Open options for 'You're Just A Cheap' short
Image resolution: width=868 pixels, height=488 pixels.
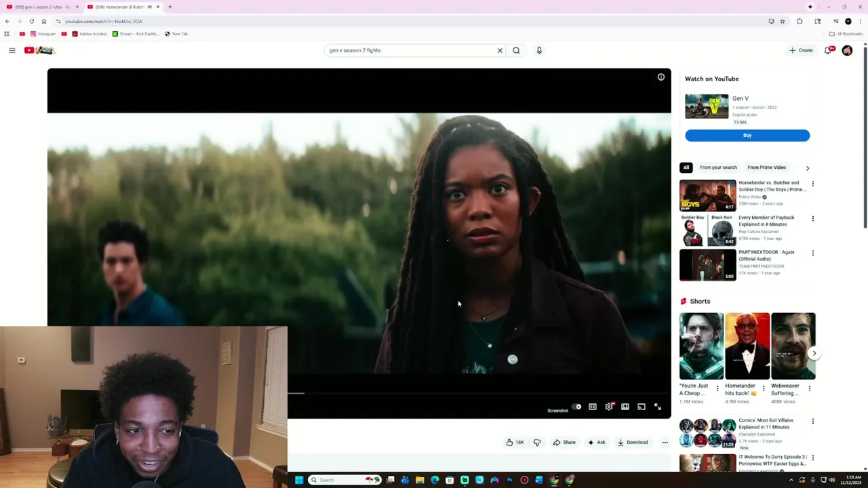click(717, 389)
